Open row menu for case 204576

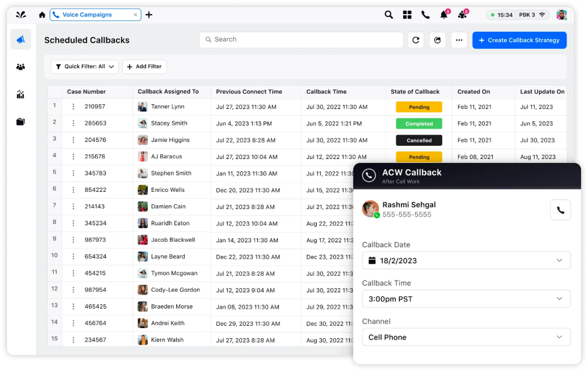pyautogui.click(x=73, y=140)
